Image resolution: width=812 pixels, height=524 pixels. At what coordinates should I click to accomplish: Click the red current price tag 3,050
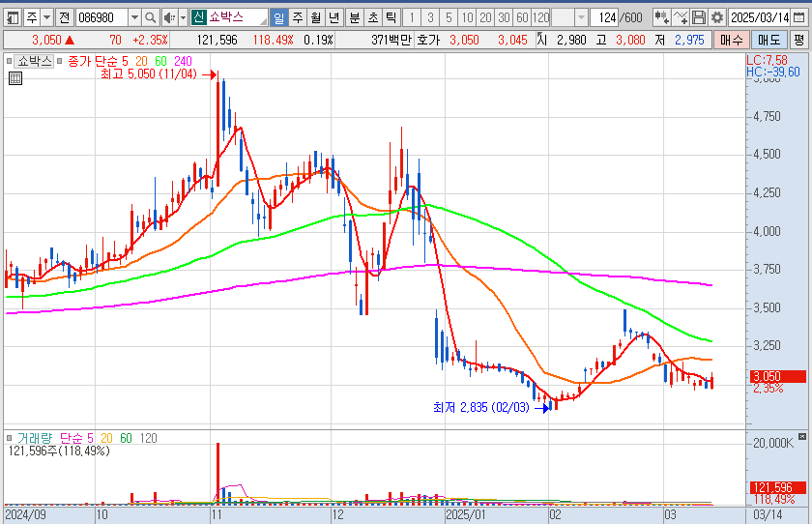click(x=778, y=376)
